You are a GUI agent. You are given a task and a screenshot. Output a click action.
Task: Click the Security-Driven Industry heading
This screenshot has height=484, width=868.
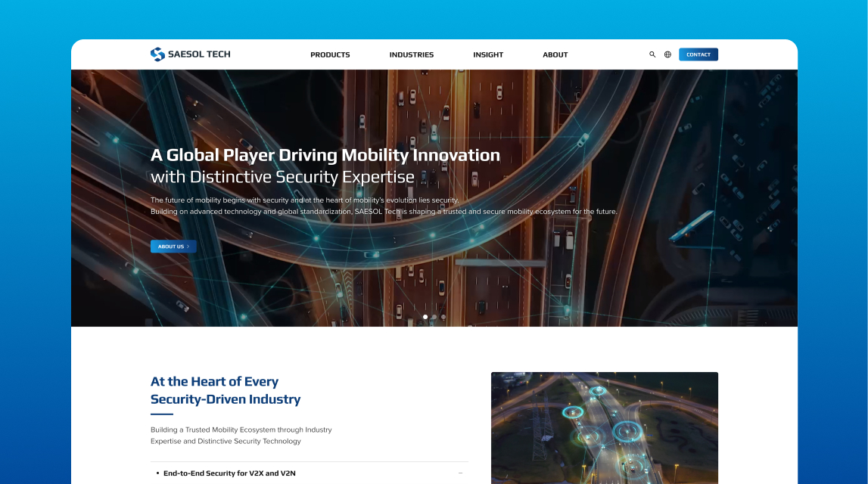pyautogui.click(x=226, y=399)
